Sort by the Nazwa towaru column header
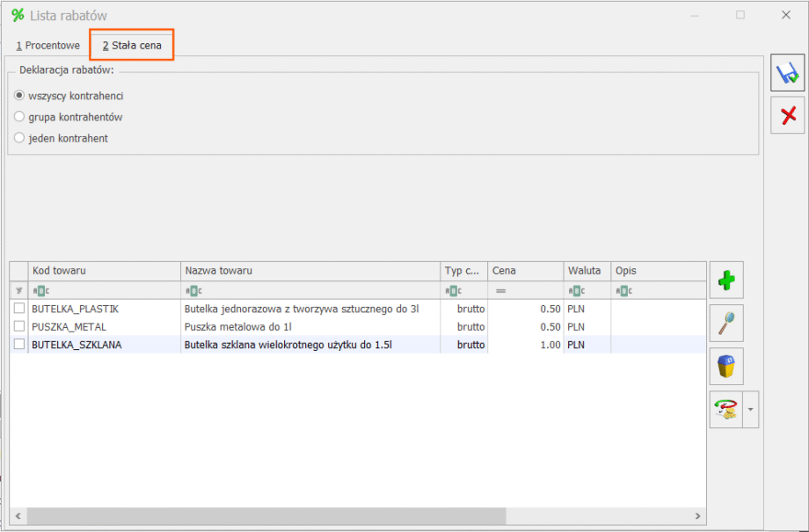Viewport: 809px width, 532px height. click(310, 271)
